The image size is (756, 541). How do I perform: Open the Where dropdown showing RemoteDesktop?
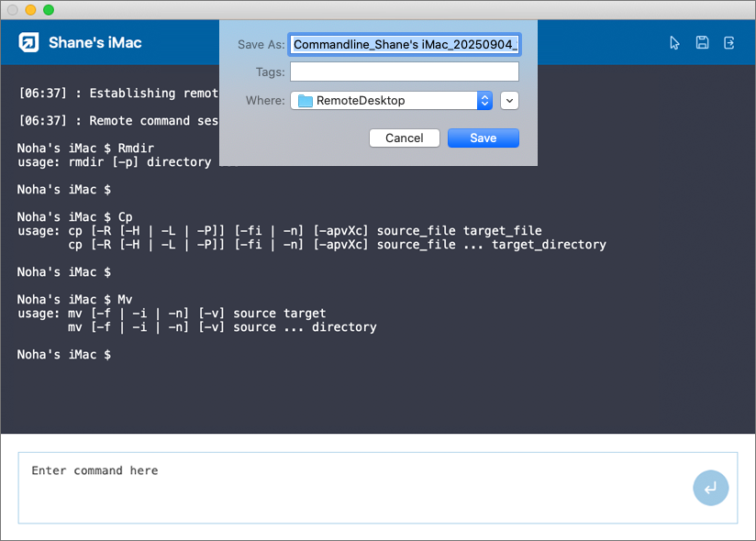392,101
